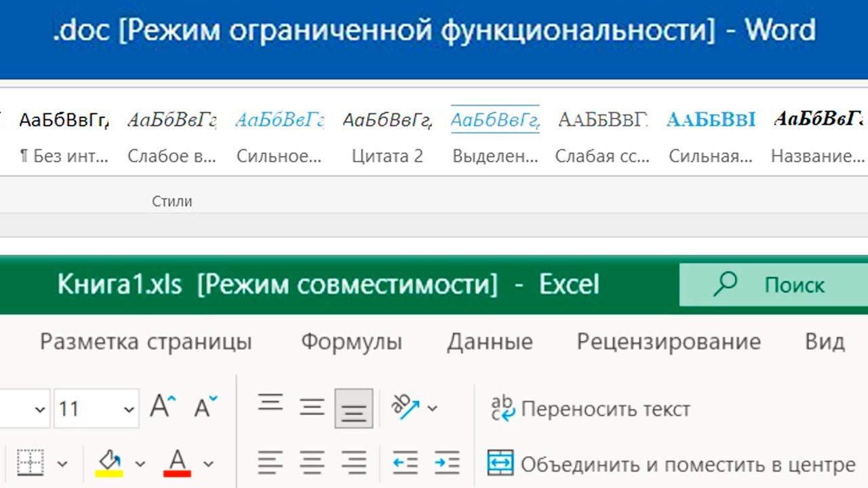Apply the 'Слабое в...' style in Word
The image size is (868, 488).
coord(172,138)
